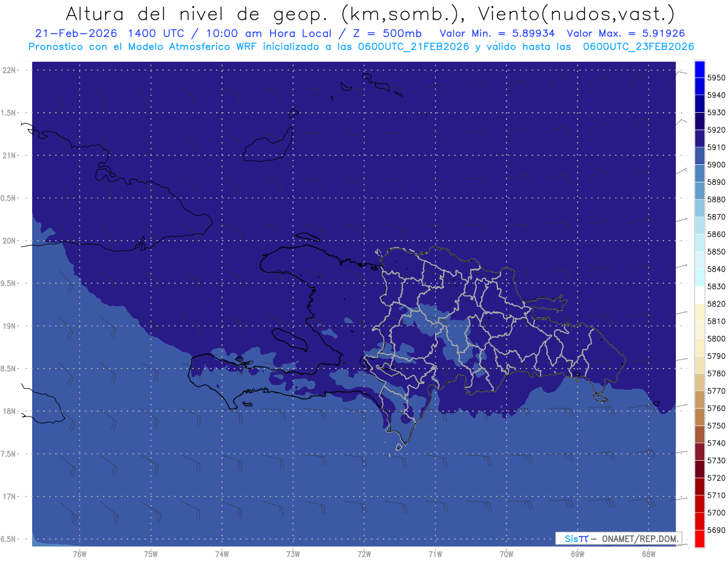Click the '75W' longitude label
The width and height of the screenshot is (728, 562).
[151, 554]
